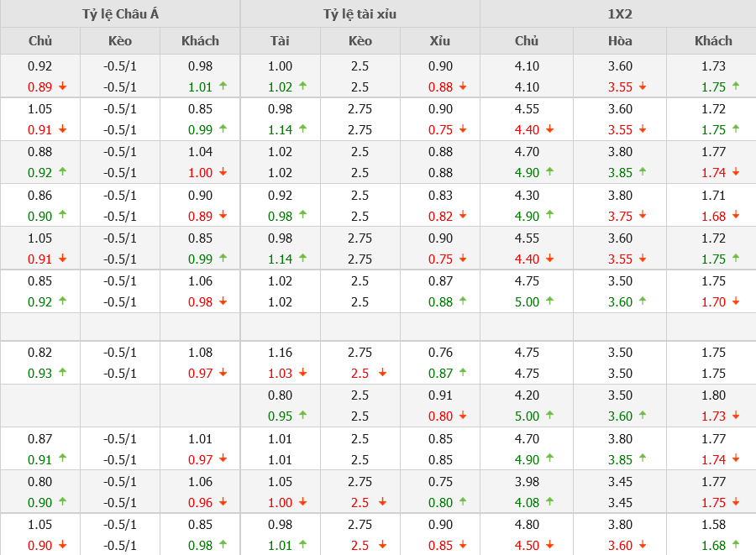This screenshot has width=756, height=555.
Task: Click the Tài column header
Action: [280, 40]
